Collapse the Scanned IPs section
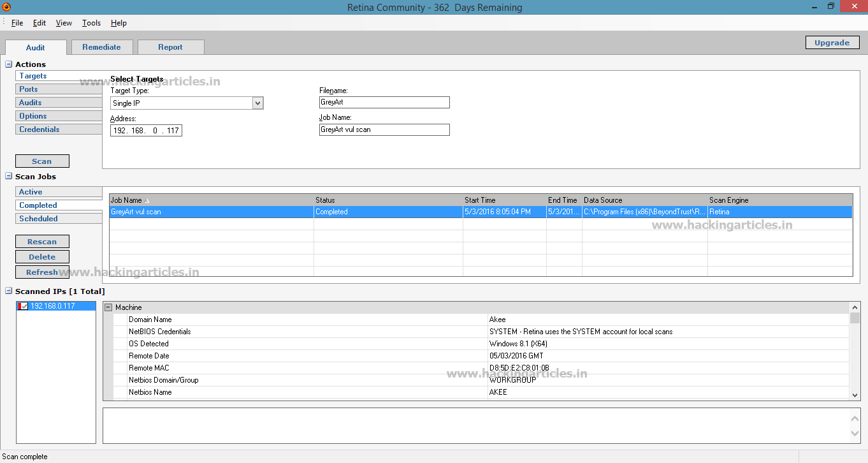 (x=9, y=291)
